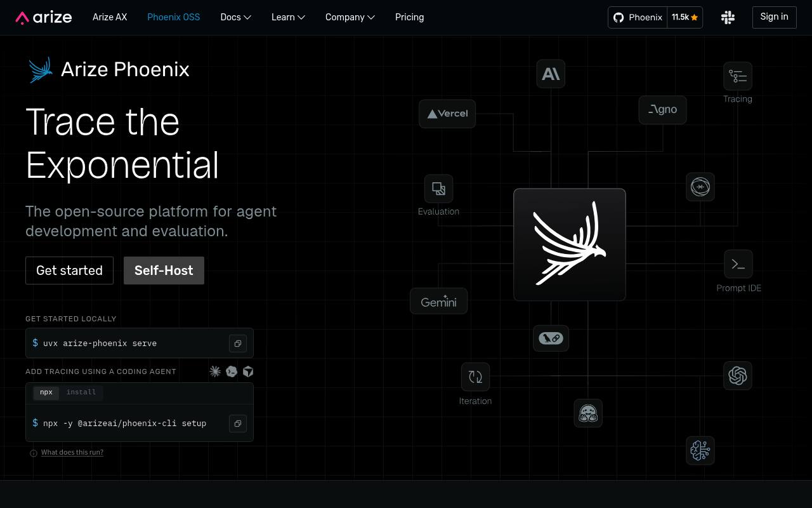Click the Anthropic integration icon
812x508 pixels.
click(551, 74)
